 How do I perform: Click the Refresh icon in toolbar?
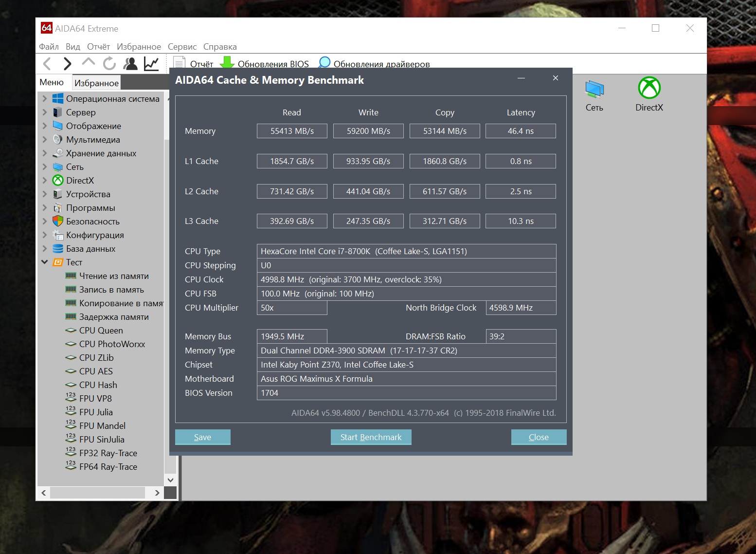[x=109, y=63]
